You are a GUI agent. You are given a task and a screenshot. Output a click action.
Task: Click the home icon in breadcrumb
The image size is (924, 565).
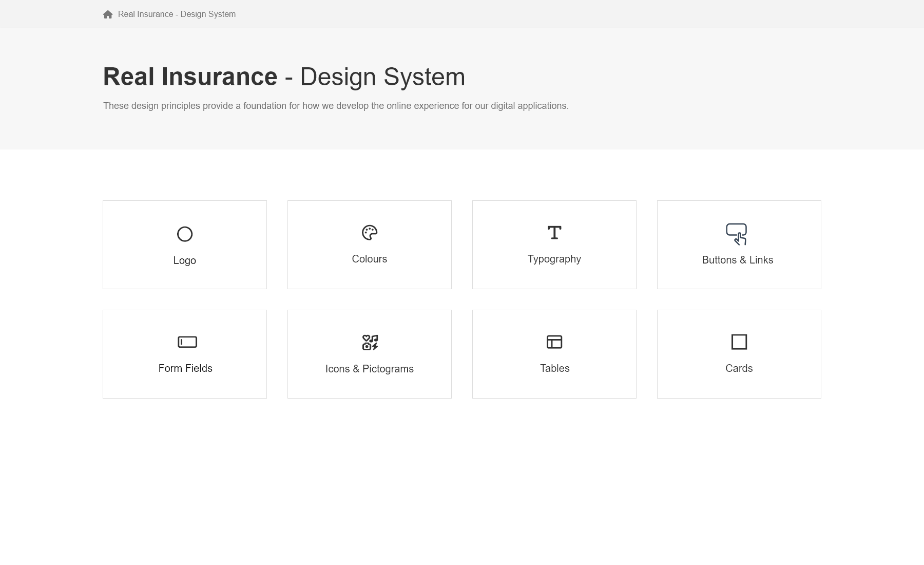108,14
